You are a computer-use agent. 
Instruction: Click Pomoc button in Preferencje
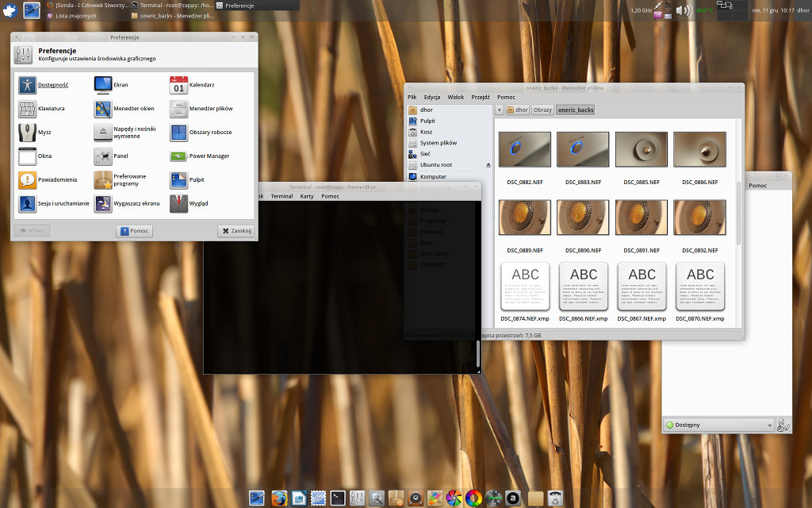(x=134, y=231)
